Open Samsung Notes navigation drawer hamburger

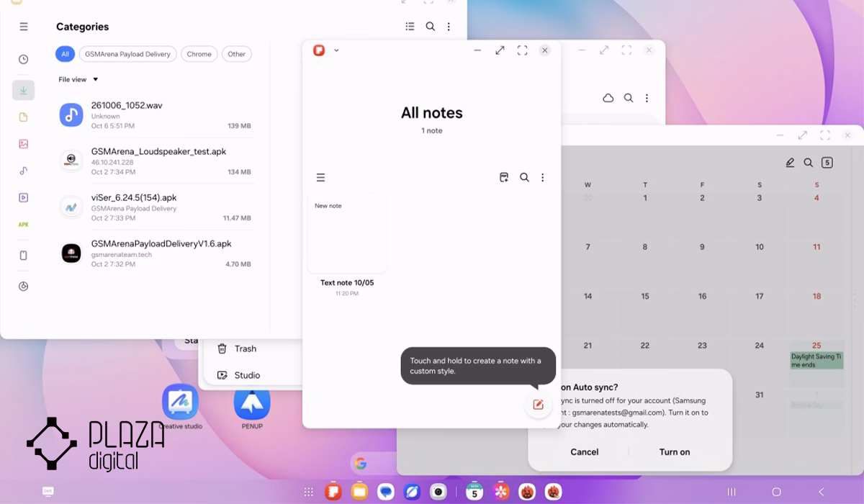pyautogui.click(x=321, y=177)
